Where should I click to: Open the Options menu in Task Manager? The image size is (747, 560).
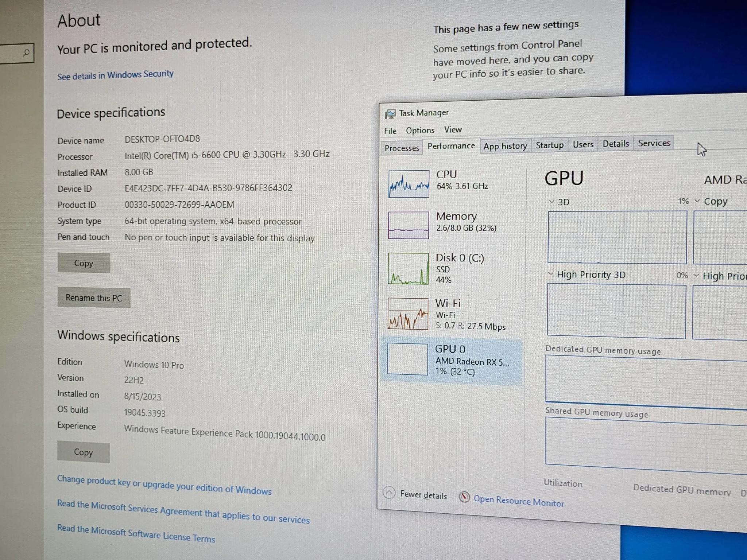coord(420,130)
